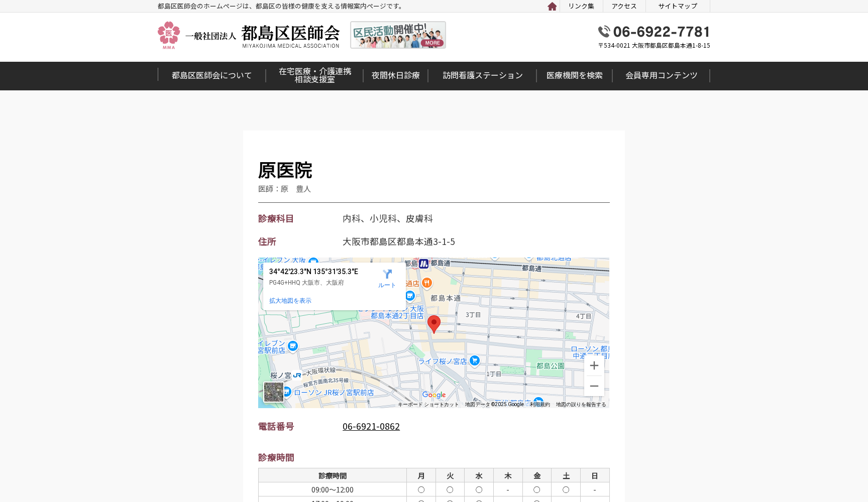Click the Miyakojima Medical Association flower logo
The width and height of the screenshot is (868, 502).
169,35
